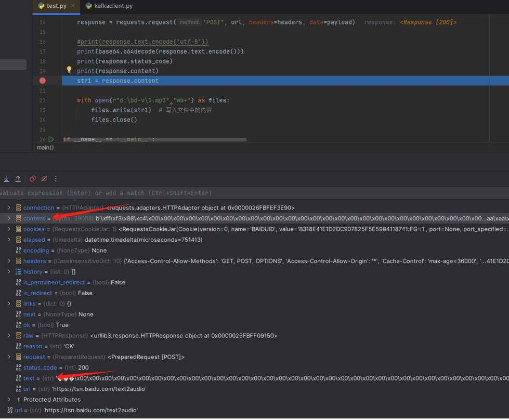Expand the content variable entry
The width and height of the screenshot is (509, 420).
click(x=8, y=218)
